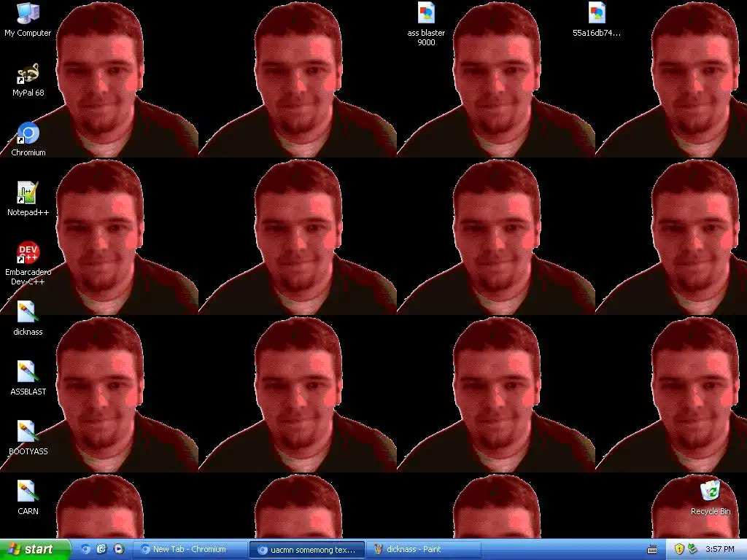The width and height of the screenshot is (747, 560).
Task: Select the ASSBLAST image file icon
Action: point(28,378)
